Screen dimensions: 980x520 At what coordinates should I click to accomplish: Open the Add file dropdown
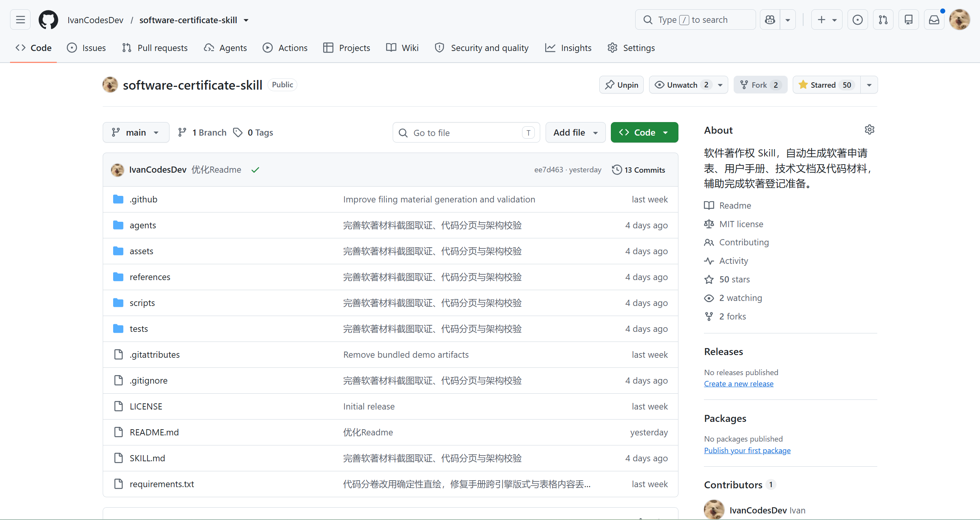click(x=575, y=133)
